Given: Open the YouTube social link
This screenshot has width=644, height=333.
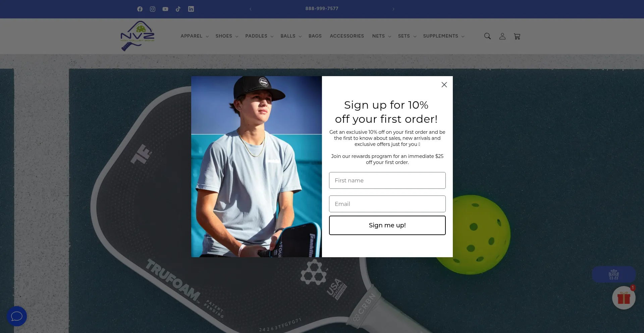Looking at the screenshot, I should [x=165, y=9].
